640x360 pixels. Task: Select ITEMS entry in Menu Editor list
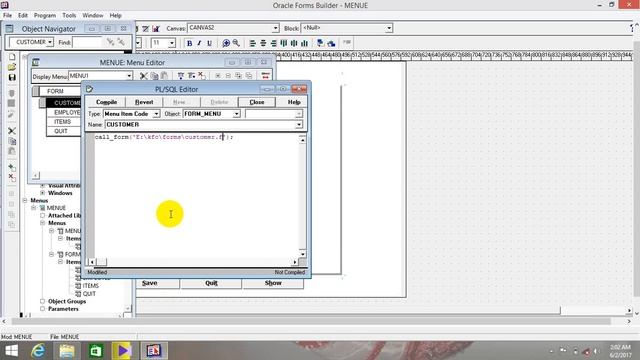[x=63, y=122]
